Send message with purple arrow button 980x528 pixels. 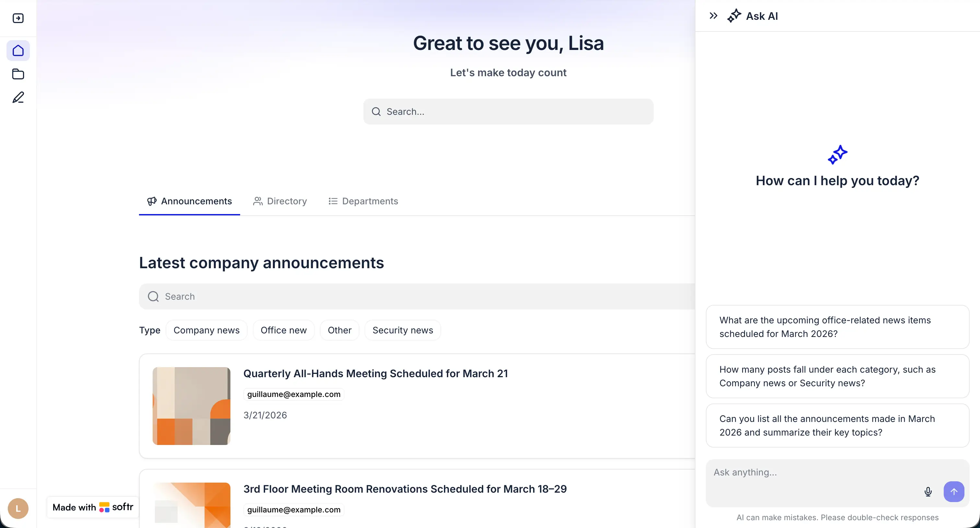point(954,491)
